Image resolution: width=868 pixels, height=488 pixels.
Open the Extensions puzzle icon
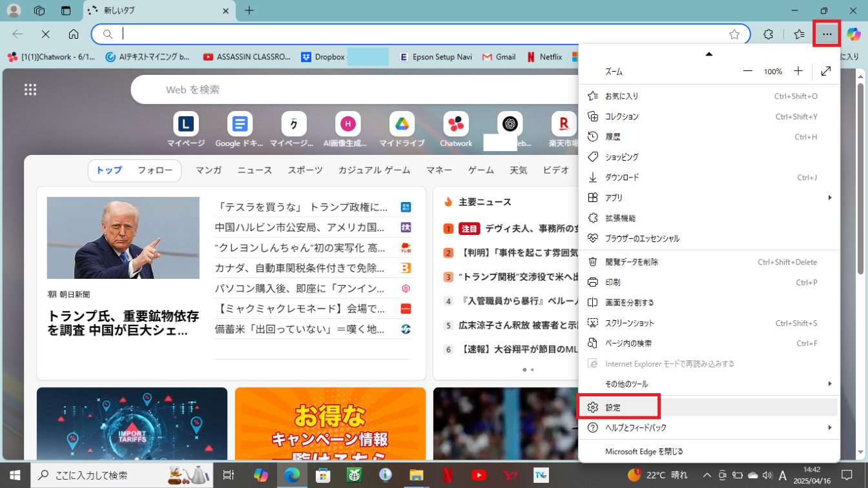pos(768,34)
